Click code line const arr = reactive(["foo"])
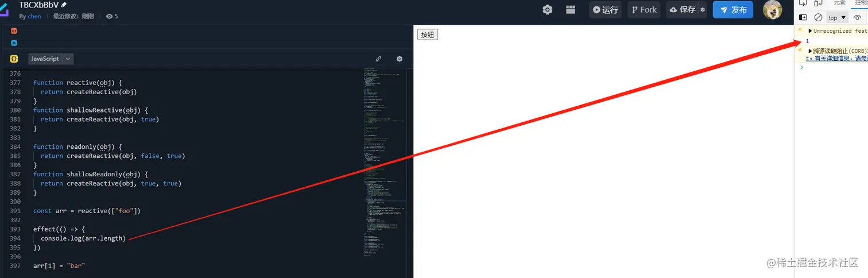 [x=87, y=211]
